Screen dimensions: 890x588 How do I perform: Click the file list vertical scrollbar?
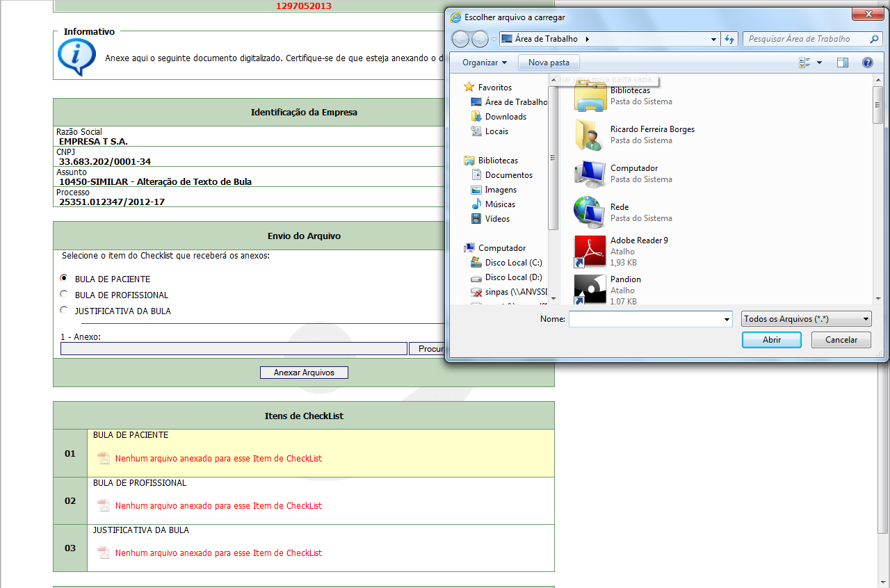[877, 188]
